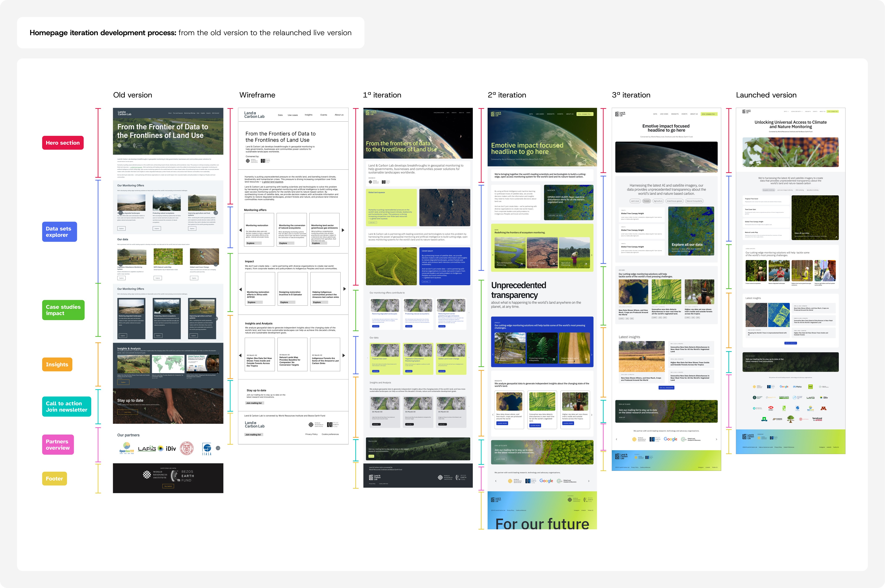Toggle the Land cover filter chip in the 3rd iteration

(635, 201)
